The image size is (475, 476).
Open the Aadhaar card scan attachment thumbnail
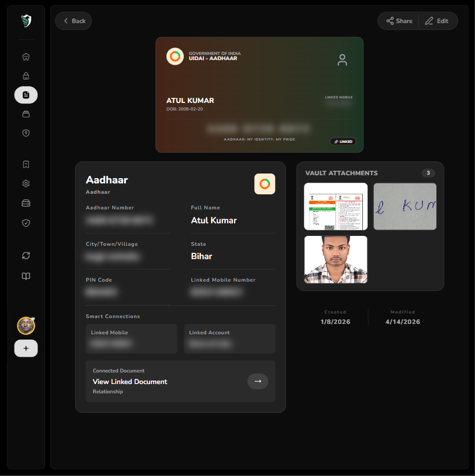pos(336,206)
